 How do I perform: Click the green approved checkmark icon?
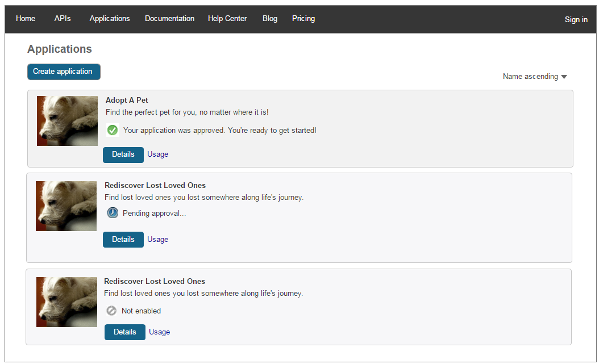(x=113, y=130)
